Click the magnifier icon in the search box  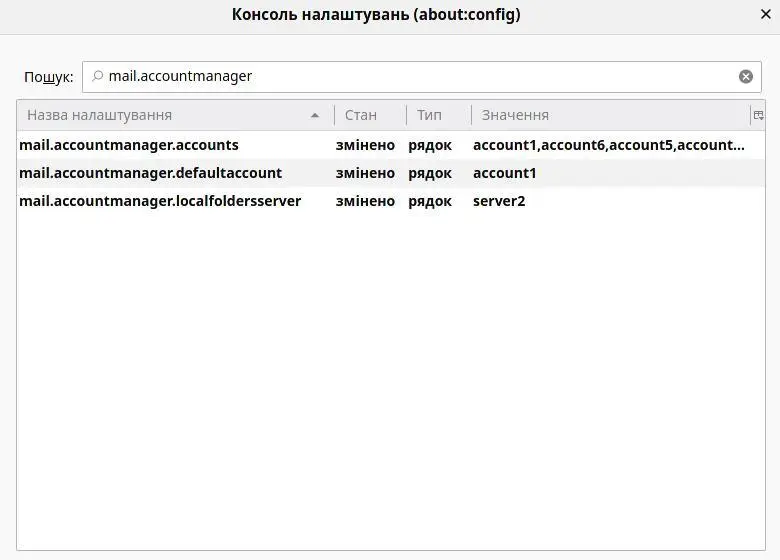98,76
